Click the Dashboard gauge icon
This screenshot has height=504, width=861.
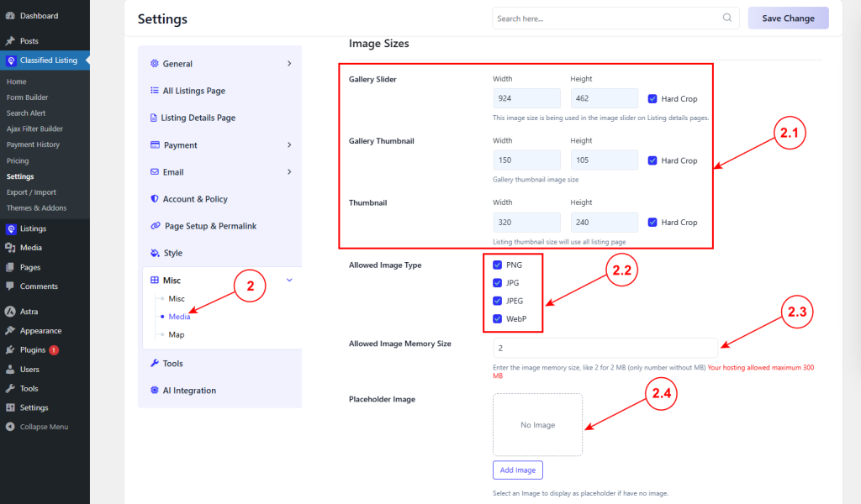click(x=10, y=16)
